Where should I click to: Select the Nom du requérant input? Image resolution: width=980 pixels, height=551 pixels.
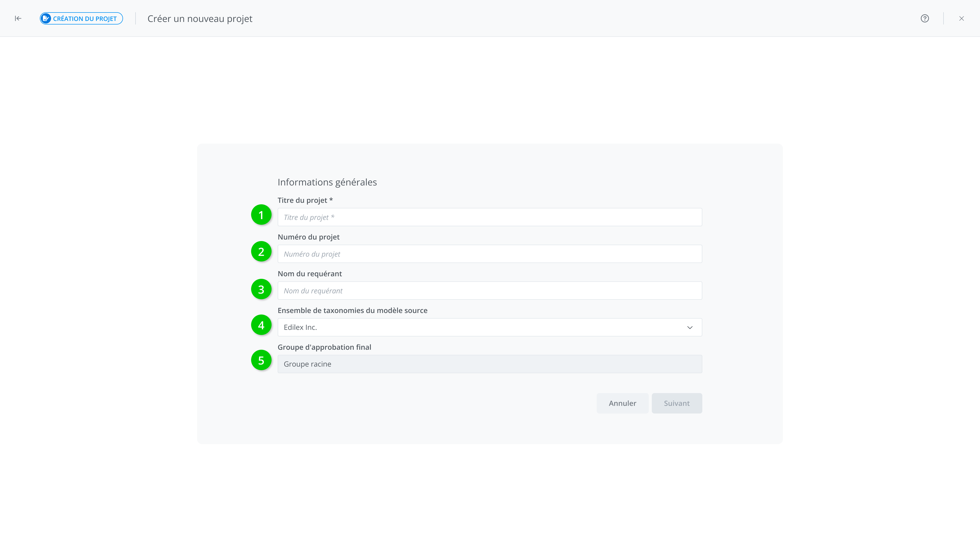pos(490,291)
